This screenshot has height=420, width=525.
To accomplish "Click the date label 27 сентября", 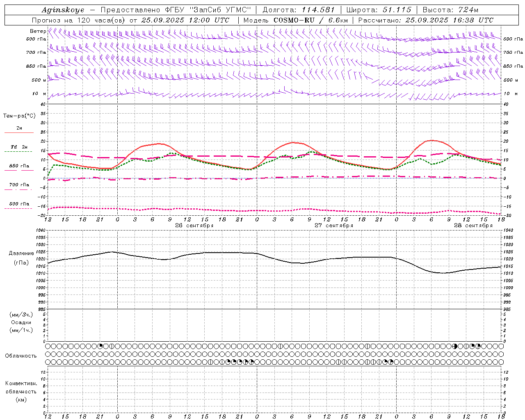I will click(x=334, y=226).
